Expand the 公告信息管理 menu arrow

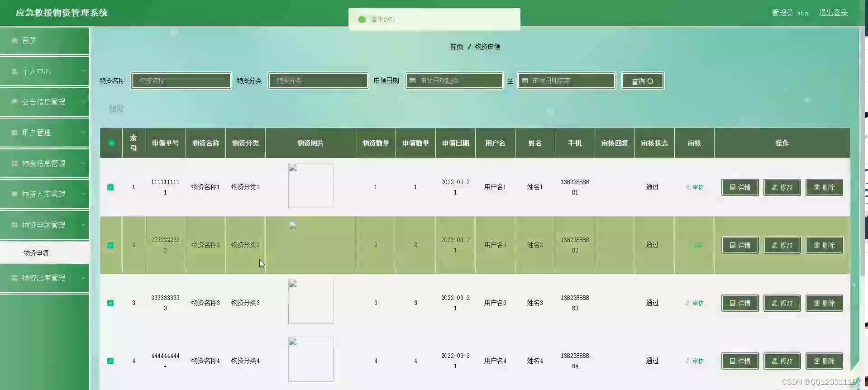click(x=83, y=102)
